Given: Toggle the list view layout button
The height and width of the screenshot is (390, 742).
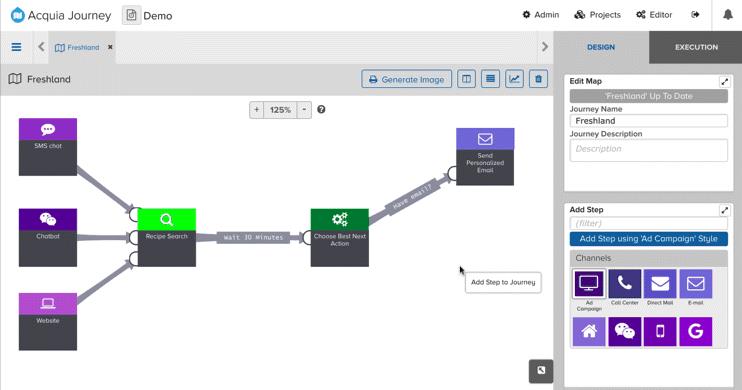Looking at the screenshot, I should [491, 79].
